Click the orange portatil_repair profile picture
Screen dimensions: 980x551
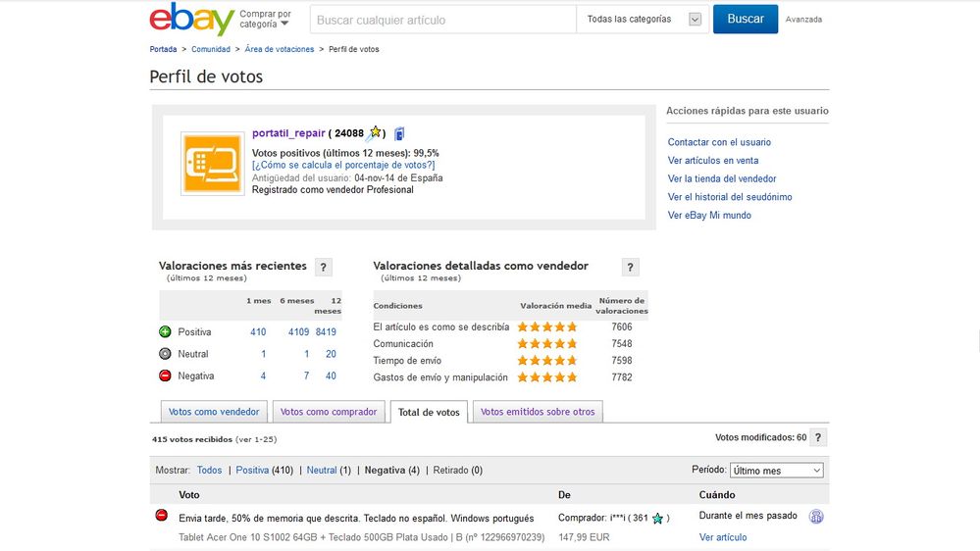pyautogui.click(x=213, y=164)
